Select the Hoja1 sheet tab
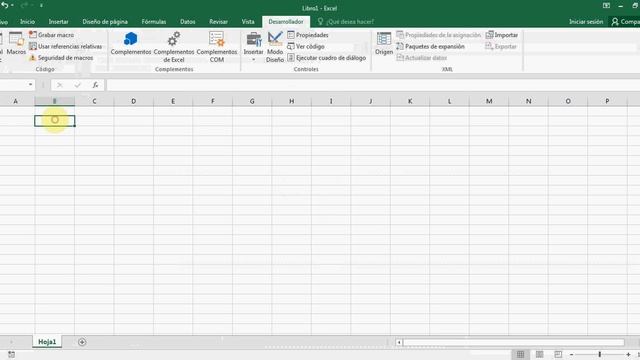 tap(47, 342)
